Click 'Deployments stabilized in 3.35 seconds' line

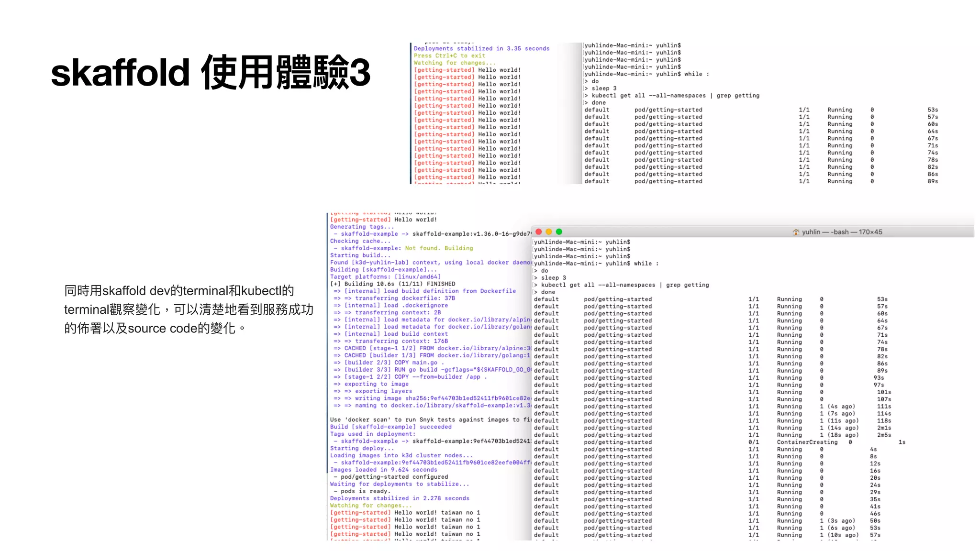[481, 48]
